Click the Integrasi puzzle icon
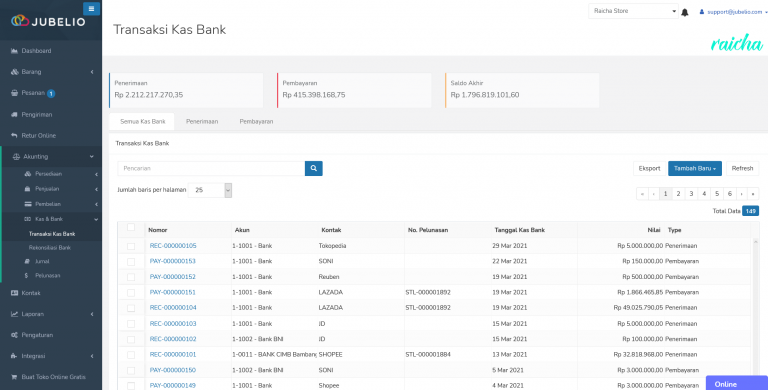768x390 pixels. 14,356
